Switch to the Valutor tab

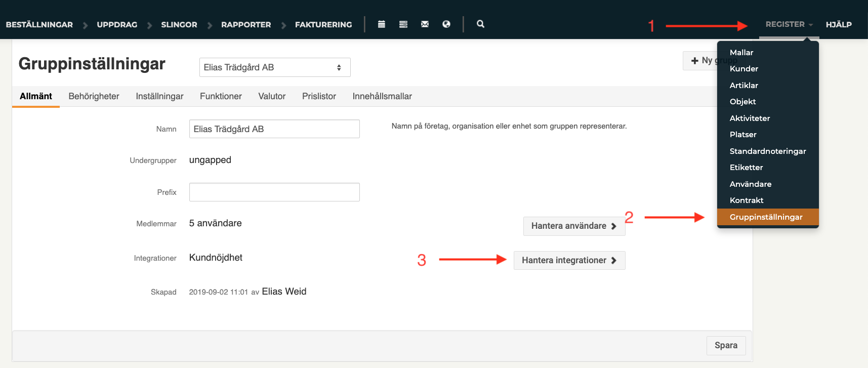point(272,96)
